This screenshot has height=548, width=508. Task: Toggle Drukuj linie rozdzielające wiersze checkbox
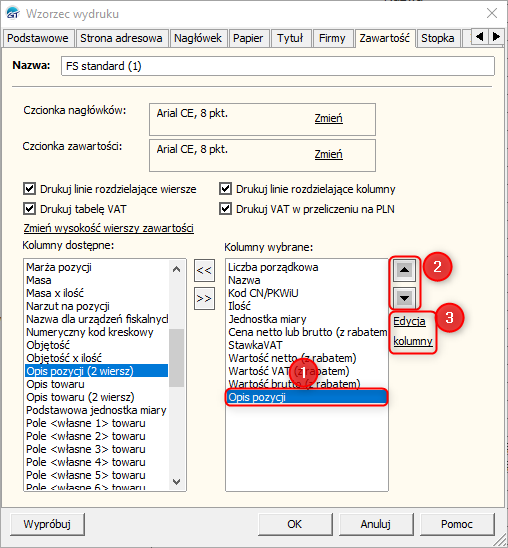point(29,189)
